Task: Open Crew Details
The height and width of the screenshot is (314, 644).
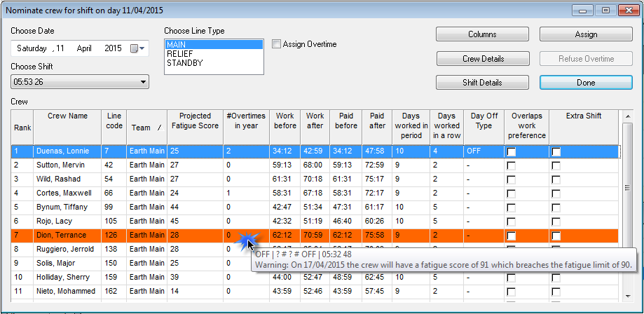Action: point(482,59)
